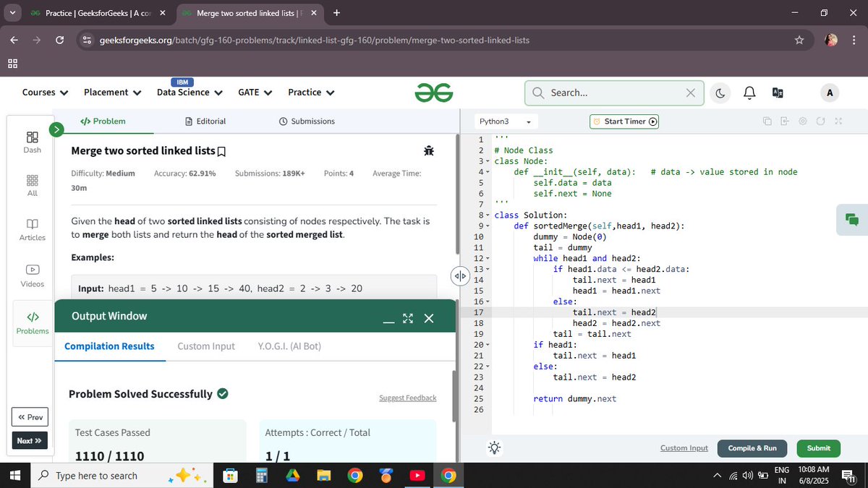Switch to the Custom Input tab
The width and height of the screenshot is (868, 488).
(206, 346)
